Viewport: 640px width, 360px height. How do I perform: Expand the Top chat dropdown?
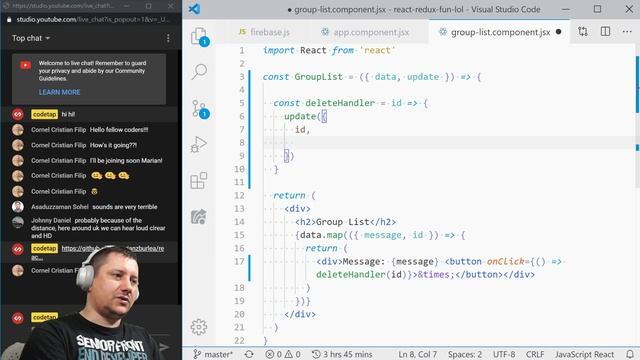point(31,38)
